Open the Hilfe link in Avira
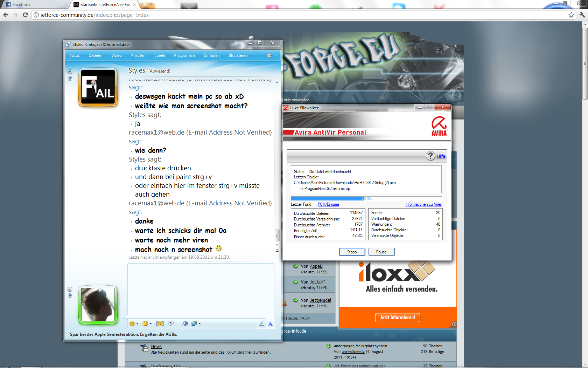Viewport: 588px width, 368px height. (x=441, y=156)
